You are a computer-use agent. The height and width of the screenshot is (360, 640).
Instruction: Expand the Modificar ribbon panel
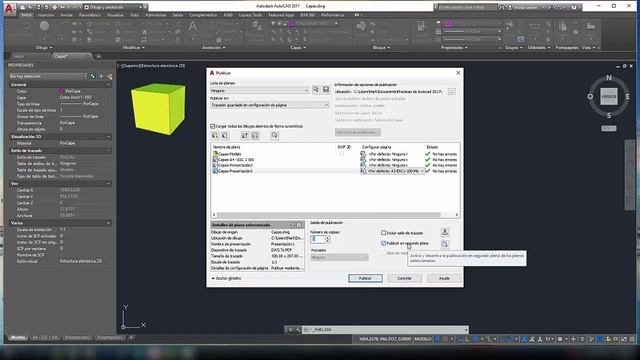pos(133,48)
